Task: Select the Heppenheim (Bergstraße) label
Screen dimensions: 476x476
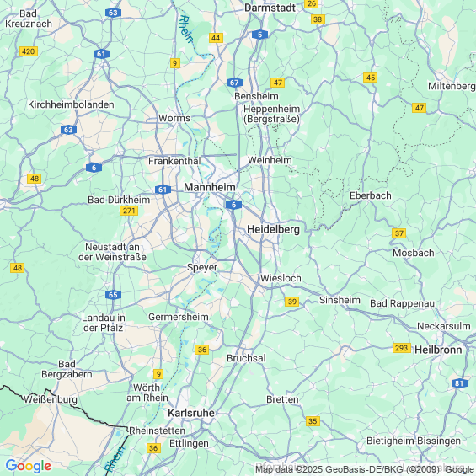Action: click(x=271, y=114)
